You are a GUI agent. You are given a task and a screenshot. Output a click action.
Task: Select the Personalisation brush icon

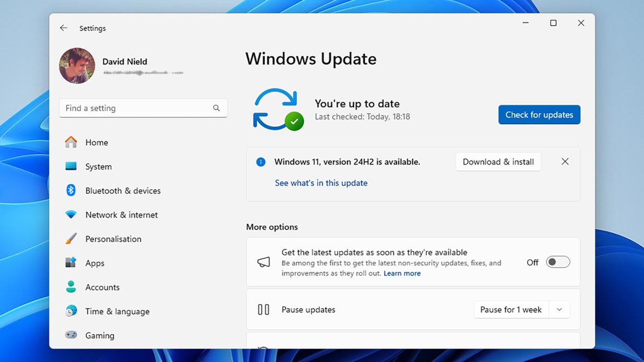point(71,238)
